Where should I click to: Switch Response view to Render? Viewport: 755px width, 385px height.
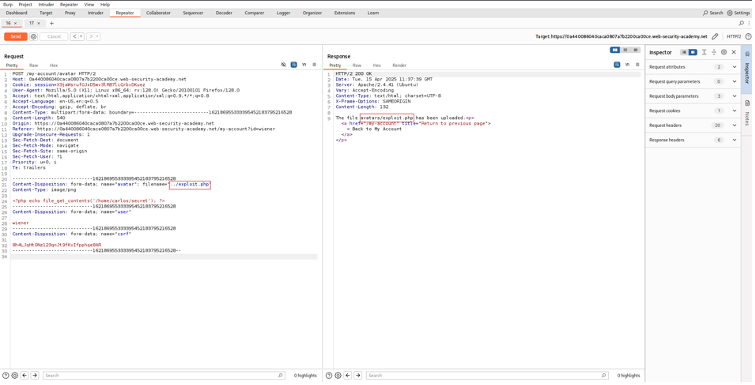coord(400,65)
